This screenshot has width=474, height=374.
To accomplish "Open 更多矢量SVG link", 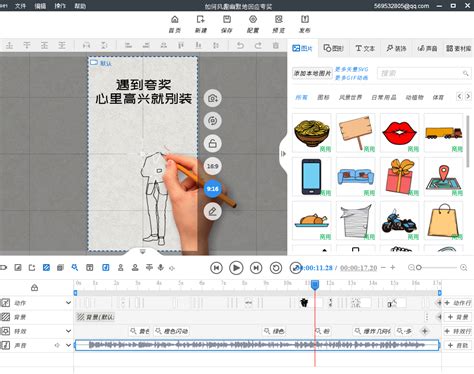I will (351, 69).
